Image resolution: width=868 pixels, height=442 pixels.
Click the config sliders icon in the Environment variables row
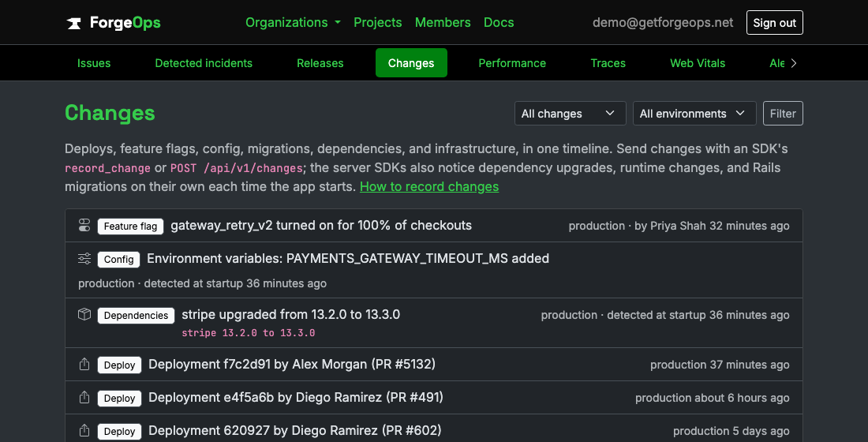tap(84, 259)
